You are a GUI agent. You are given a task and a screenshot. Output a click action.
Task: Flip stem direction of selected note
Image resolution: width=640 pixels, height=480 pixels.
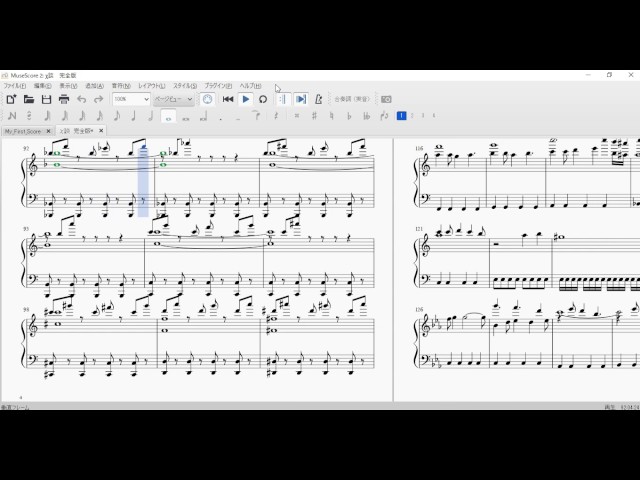tap(384, 116)
